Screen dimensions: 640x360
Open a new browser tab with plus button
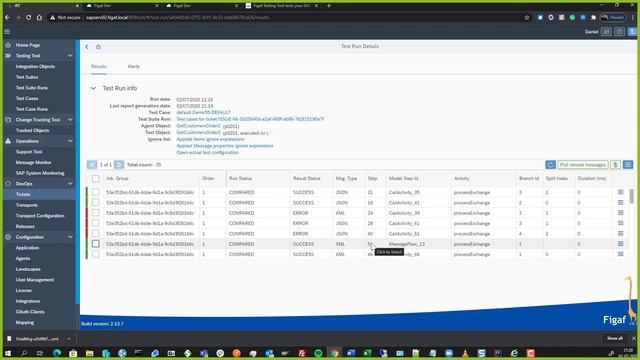(x=329, y=6)
